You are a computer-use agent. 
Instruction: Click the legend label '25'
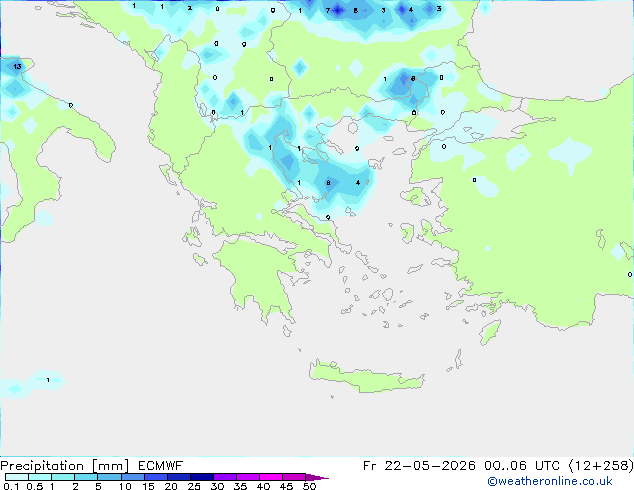pyautogui.click(x=194, y=486)
